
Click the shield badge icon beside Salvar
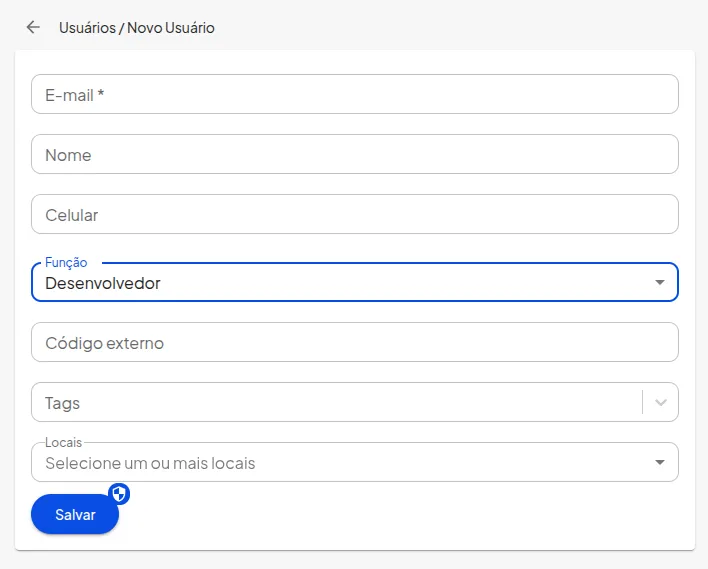pos(119,493)
